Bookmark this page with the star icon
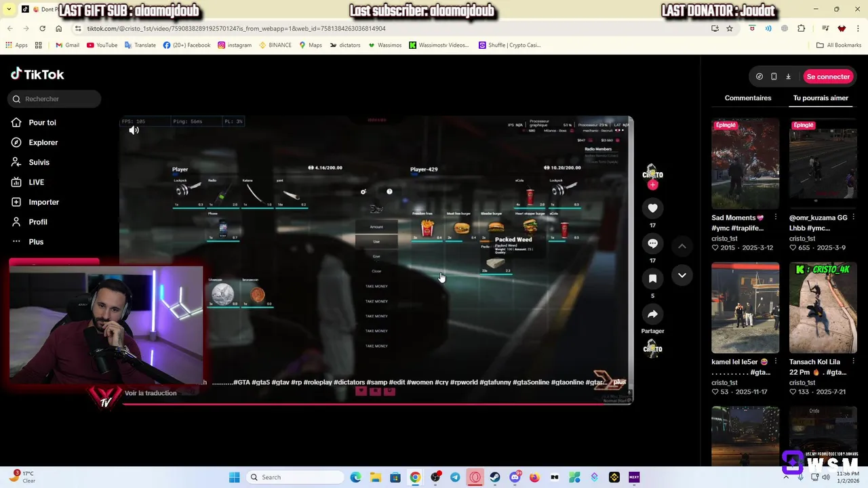The height and width of the screenshot is (488, 868). (730, 28)
